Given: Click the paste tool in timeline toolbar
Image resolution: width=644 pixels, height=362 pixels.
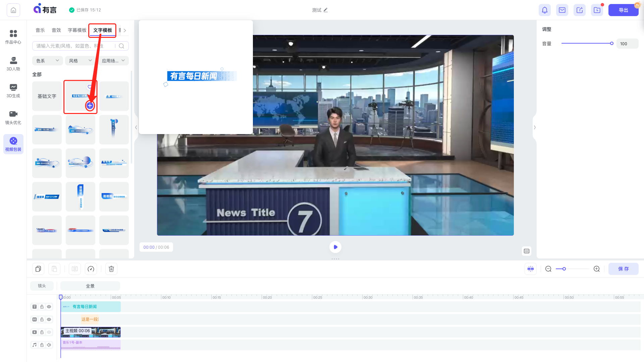Looking at the screenshot, I should point(54,269).
